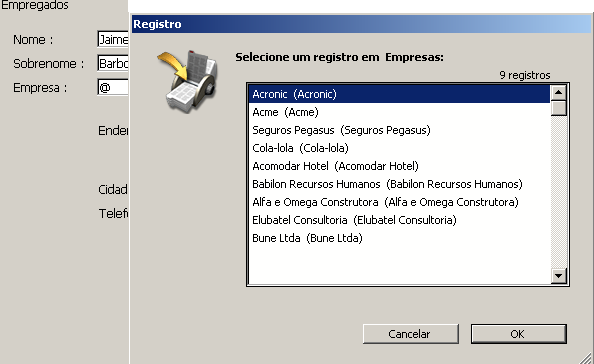Image resolution: width=594 pixels, height=364 pixels.
Task: Focus the Sobrenome text field
Action: tap(113, 63)
